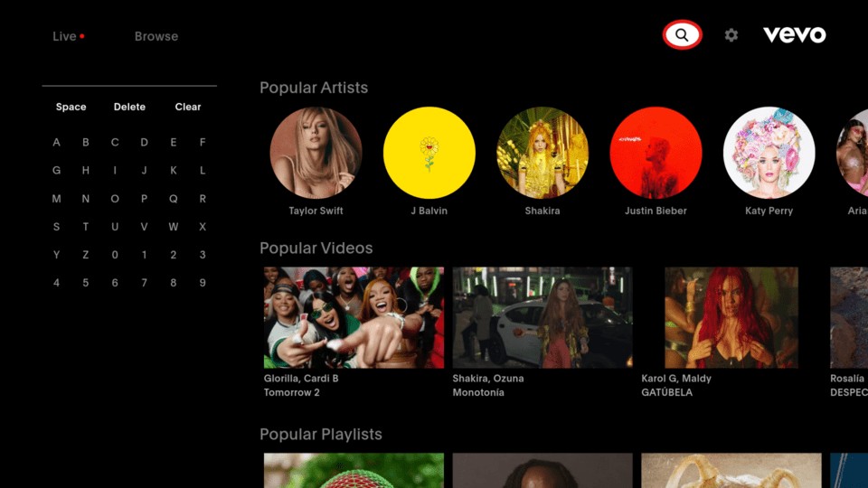
Task: Switch to the Live tab
Action: pyautogui.click(x=68, y=36)
